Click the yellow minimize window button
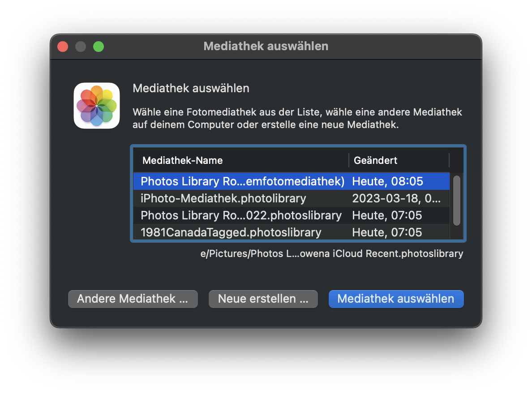Image resolution: width=532 pixels, height=394 pixels. pyautogui.click(x=81, y=47)
